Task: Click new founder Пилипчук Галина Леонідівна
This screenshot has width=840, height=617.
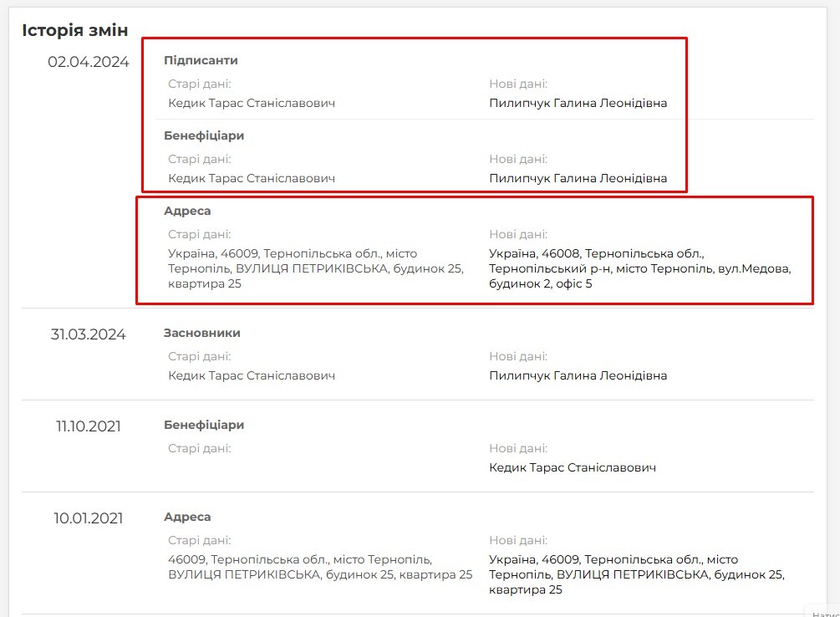Action: 578,375
